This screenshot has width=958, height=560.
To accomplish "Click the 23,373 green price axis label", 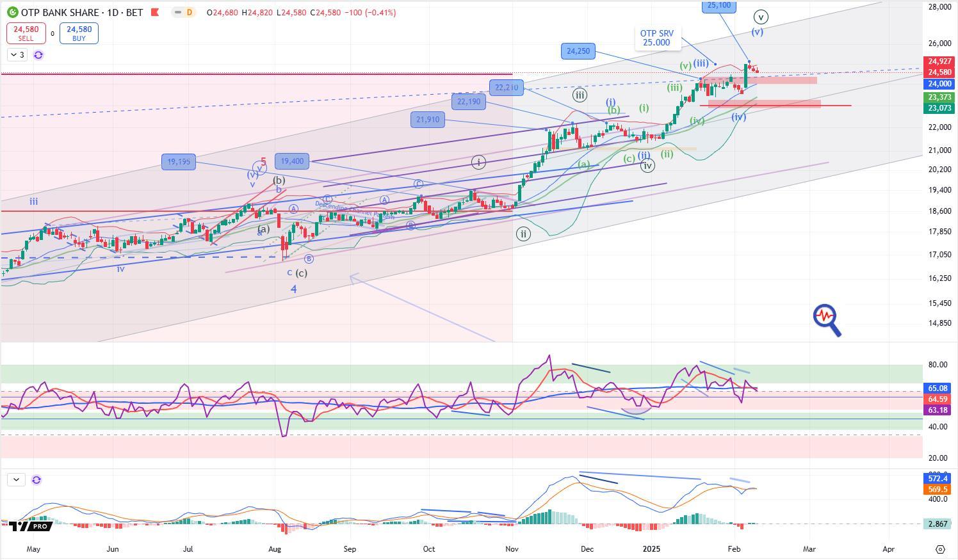I will (939, 97).
